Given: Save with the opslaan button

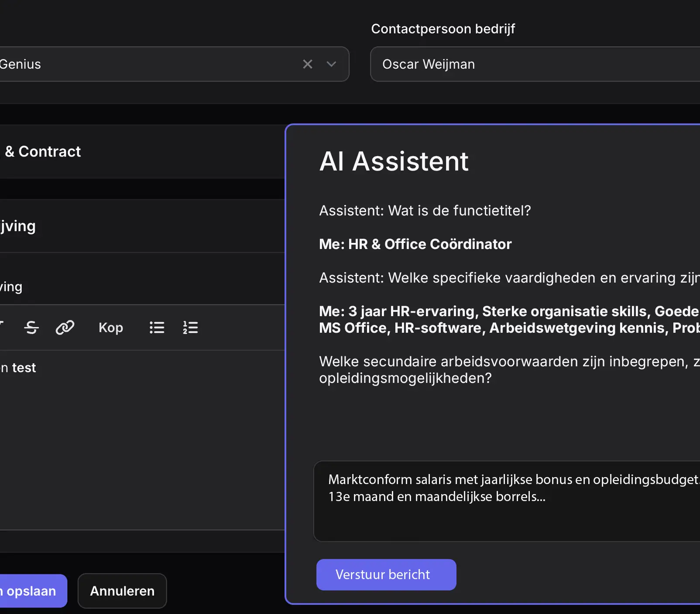Looking at the screenshot, I should (x=34, y=591).
